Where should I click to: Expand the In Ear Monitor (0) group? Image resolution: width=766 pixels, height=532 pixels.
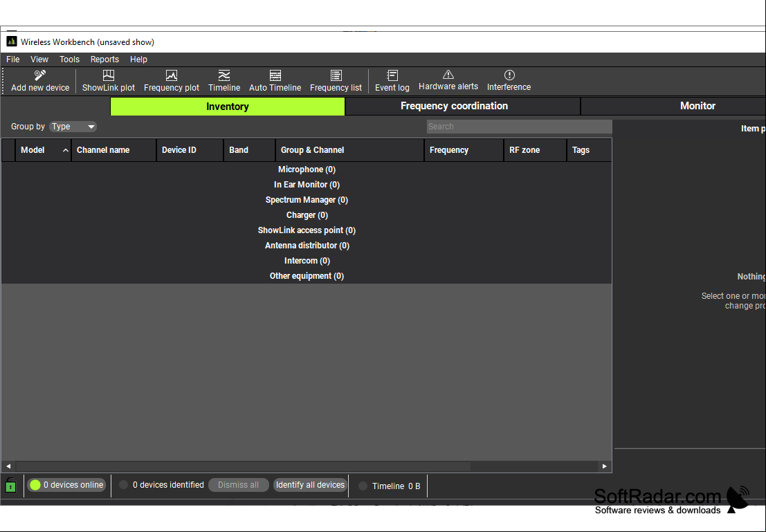coord(307,185)
